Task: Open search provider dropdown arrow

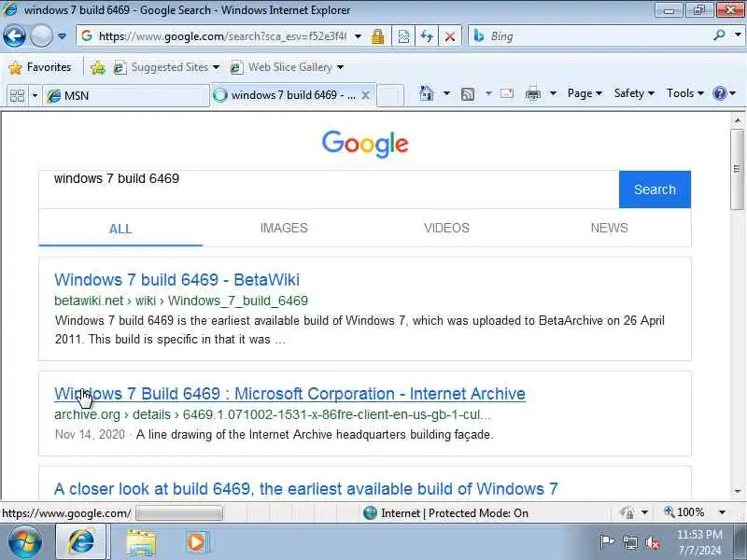Action: pyautogui.click(x=738, y=35)
